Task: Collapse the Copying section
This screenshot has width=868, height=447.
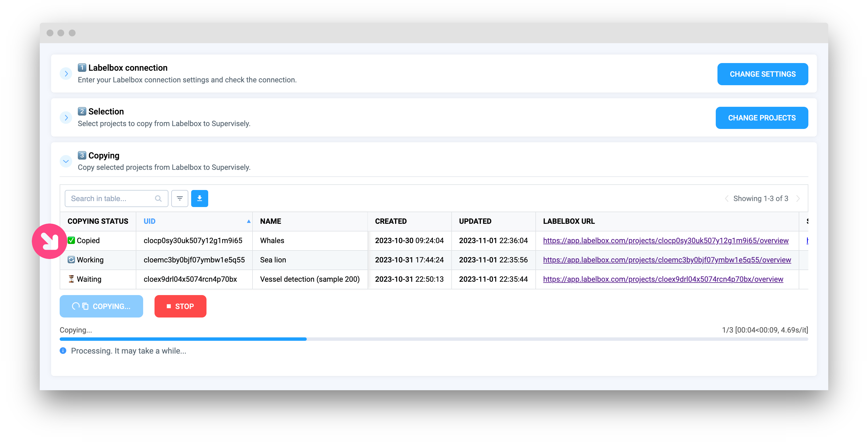Action: point(66,161)
